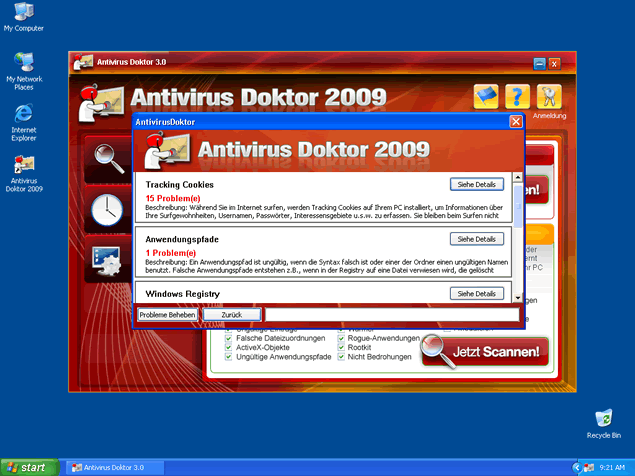This screenshot has height=476, width=635.
Task: Click the Anmeldung keys icon
Action: tap(548, 96)
